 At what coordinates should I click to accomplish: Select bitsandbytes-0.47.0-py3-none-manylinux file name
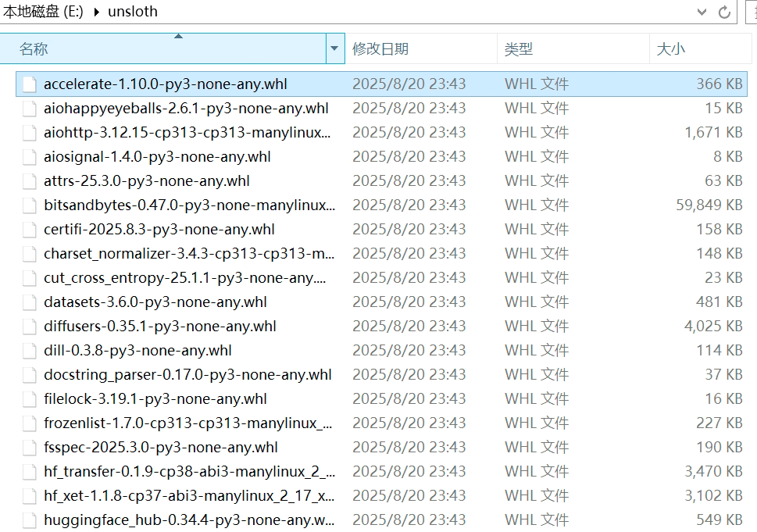pyautogui.click(x=189, y=205)
